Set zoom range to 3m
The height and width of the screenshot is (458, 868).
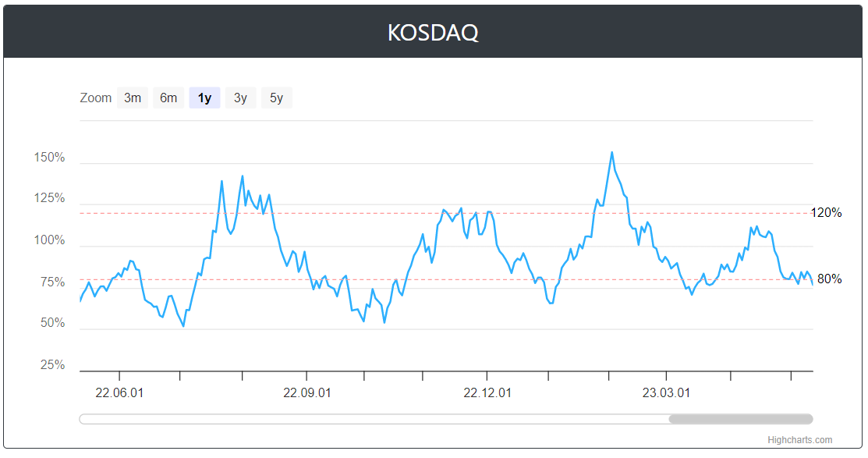click(x=133, y=98)
